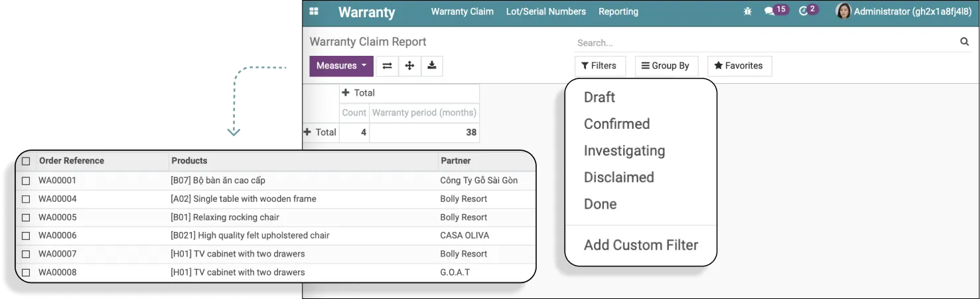
Task: Open the apps grid menu icon
Action: (314, 11)
